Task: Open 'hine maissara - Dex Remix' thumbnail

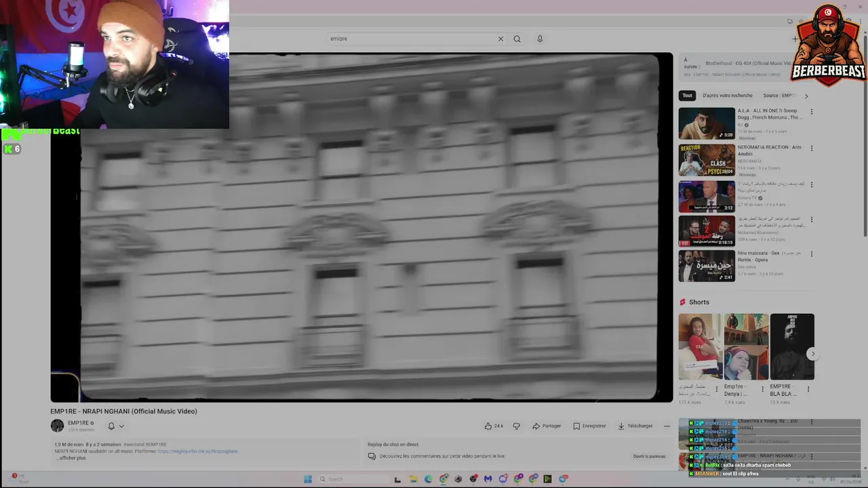Action: (x=707, y=266)
